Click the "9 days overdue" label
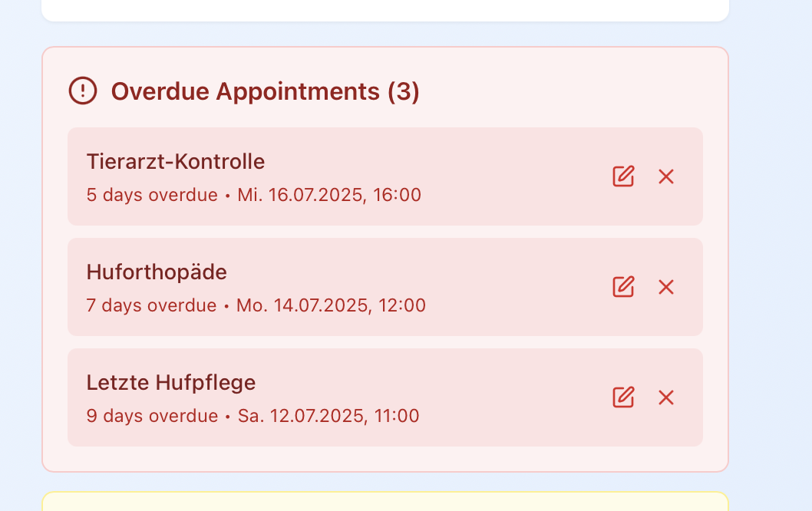 tap(152, 416)
